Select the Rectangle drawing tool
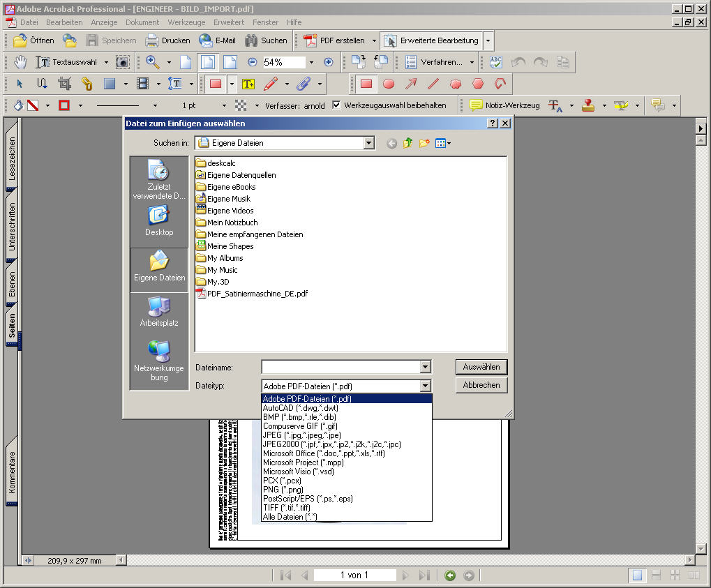Image resolution: width=711 pixels, height=588 pixels. [366, 84]
